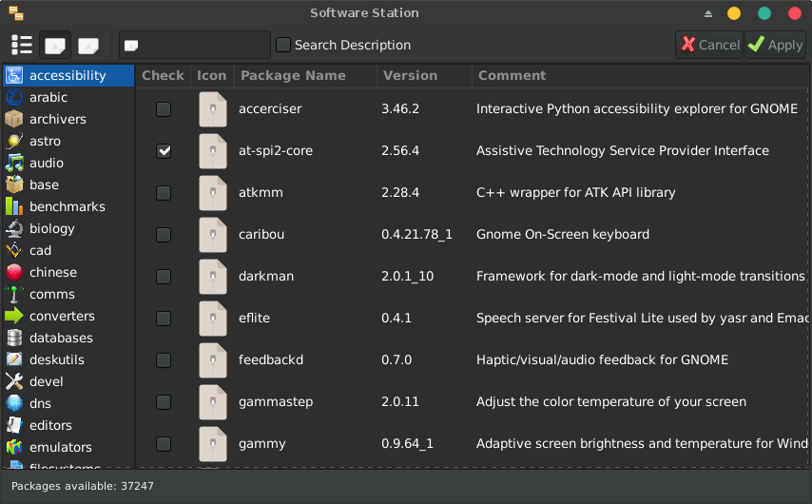This screenshot has height=504, width=812.
Task: Select the arabic category icon
Action: tap(14, 97)
